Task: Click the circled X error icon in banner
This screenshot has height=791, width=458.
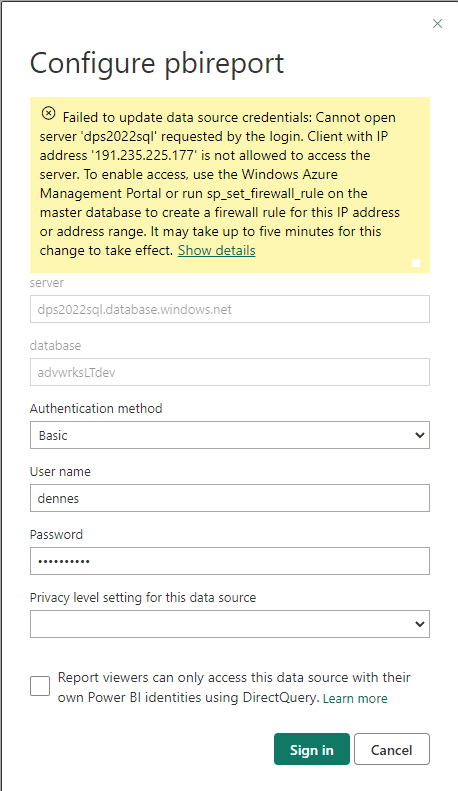Action: (x=48, y=114)
